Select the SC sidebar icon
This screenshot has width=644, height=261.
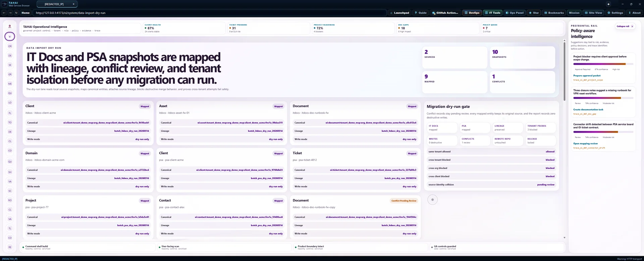pos(10,191)
